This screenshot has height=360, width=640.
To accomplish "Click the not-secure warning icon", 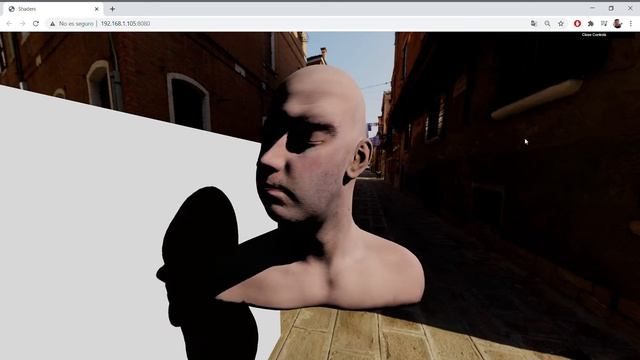I will click(52, 24).
